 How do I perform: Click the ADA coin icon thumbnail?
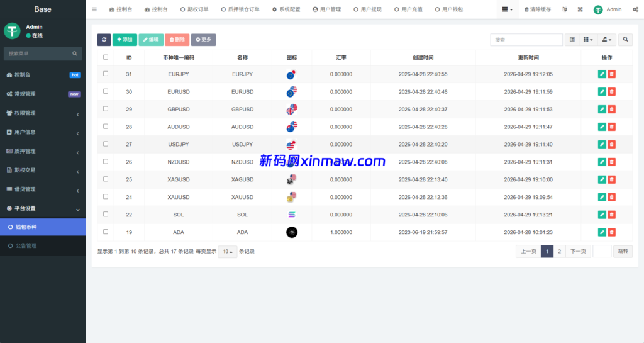point(292,232)
